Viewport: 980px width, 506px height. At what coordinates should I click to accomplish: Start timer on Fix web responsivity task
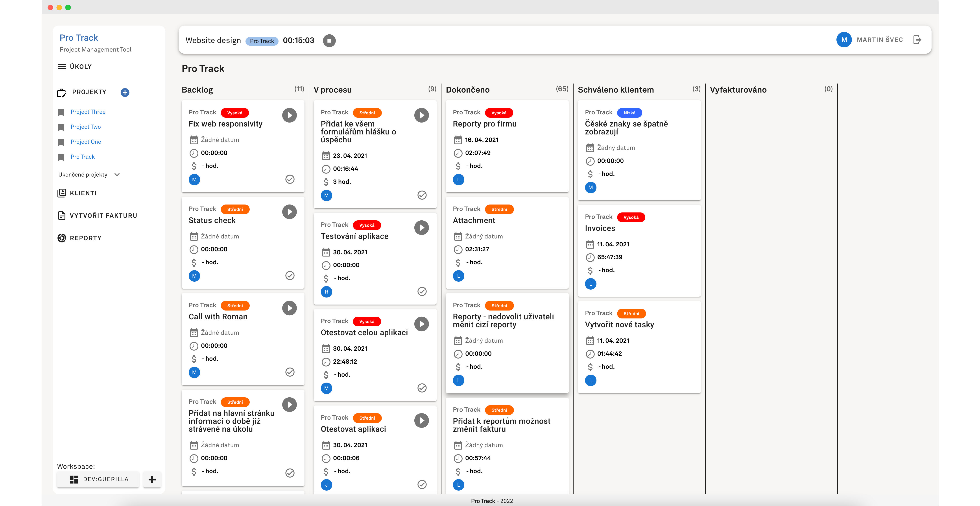click(x=289, y=115)
